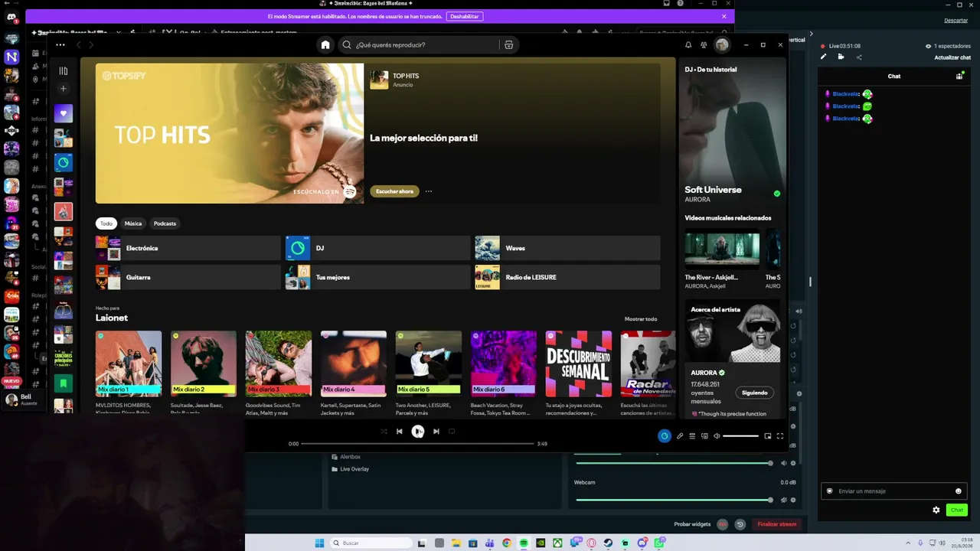Toggle shuffle in the Spotify player
980x551 pixels.
[x=384, y=432]
